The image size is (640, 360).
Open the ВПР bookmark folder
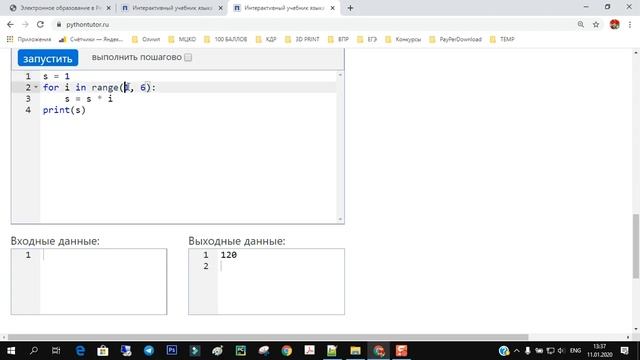click(x=338, y=39)
